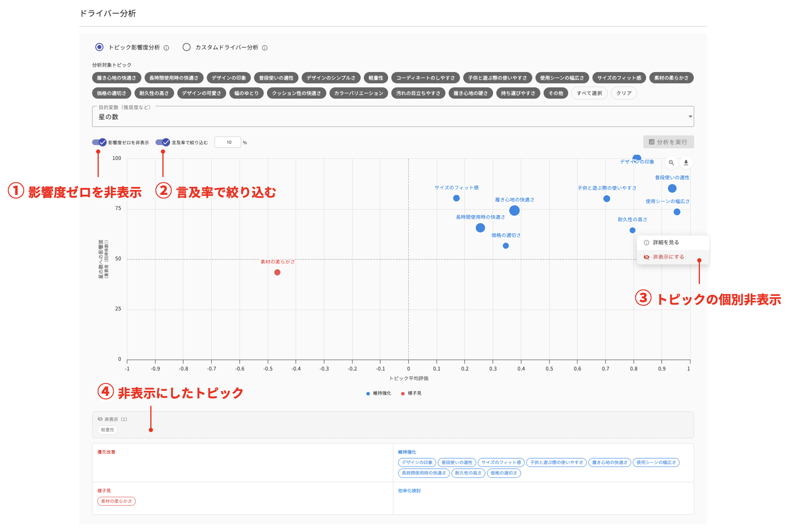
Task: Open the 目的変数 星の数 dropdown
Action: pyautogui.click(x=393, y=117)
